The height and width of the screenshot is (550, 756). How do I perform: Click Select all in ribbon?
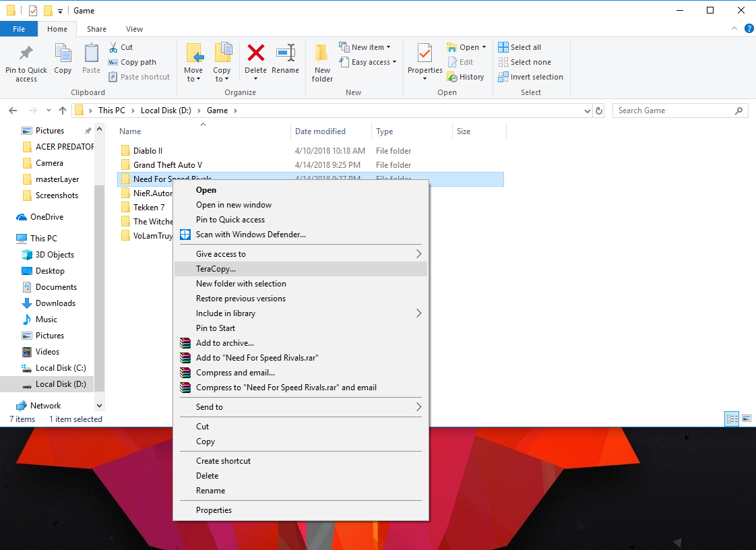(519, 47)
